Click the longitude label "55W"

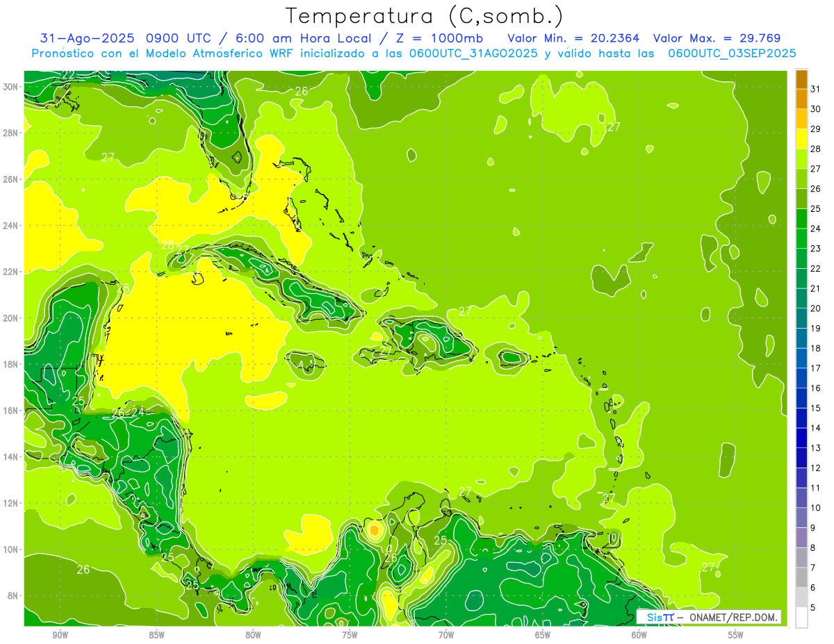[x=735, y=635]
